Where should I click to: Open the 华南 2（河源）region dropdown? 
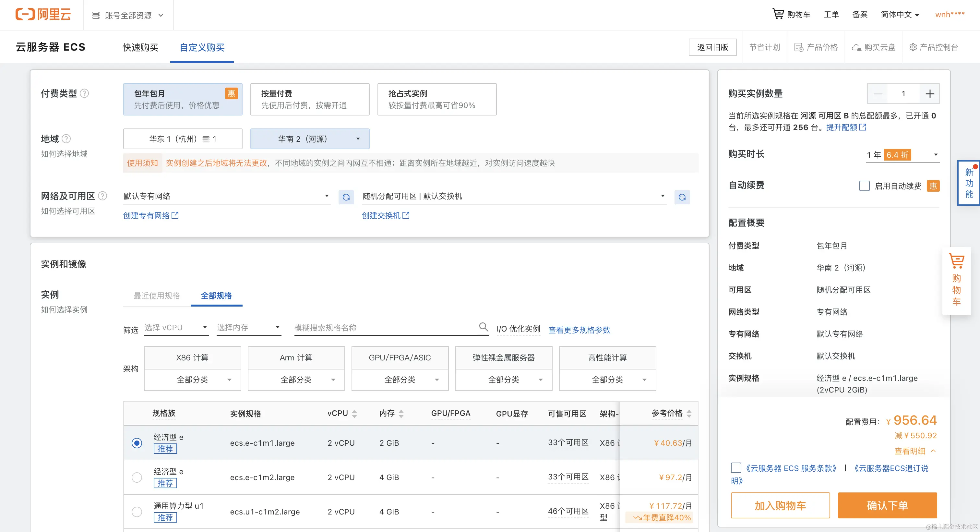pyautogui.click(x=309, y=139)
